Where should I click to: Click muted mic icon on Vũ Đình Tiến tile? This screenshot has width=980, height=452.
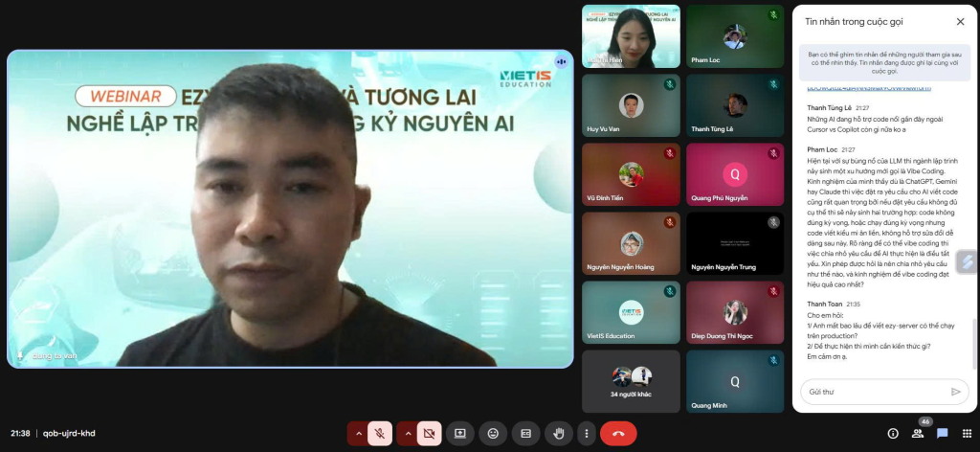pos(669,153)
